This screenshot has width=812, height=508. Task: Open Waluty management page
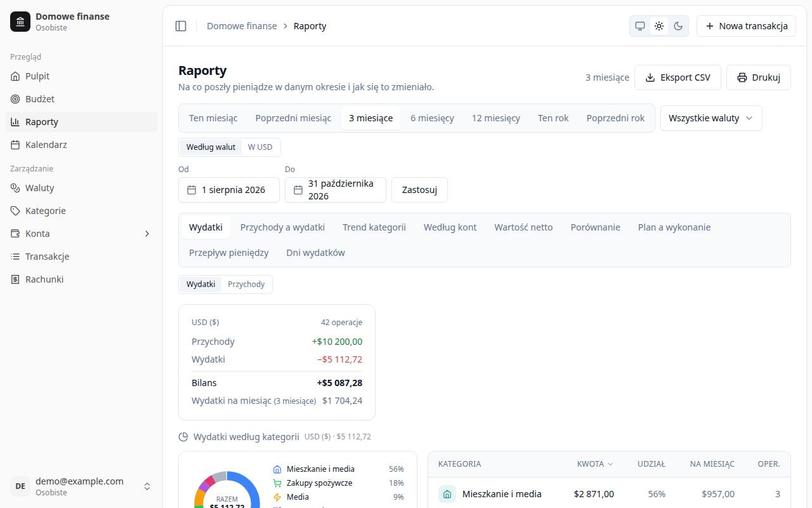[x=81, y=188]
